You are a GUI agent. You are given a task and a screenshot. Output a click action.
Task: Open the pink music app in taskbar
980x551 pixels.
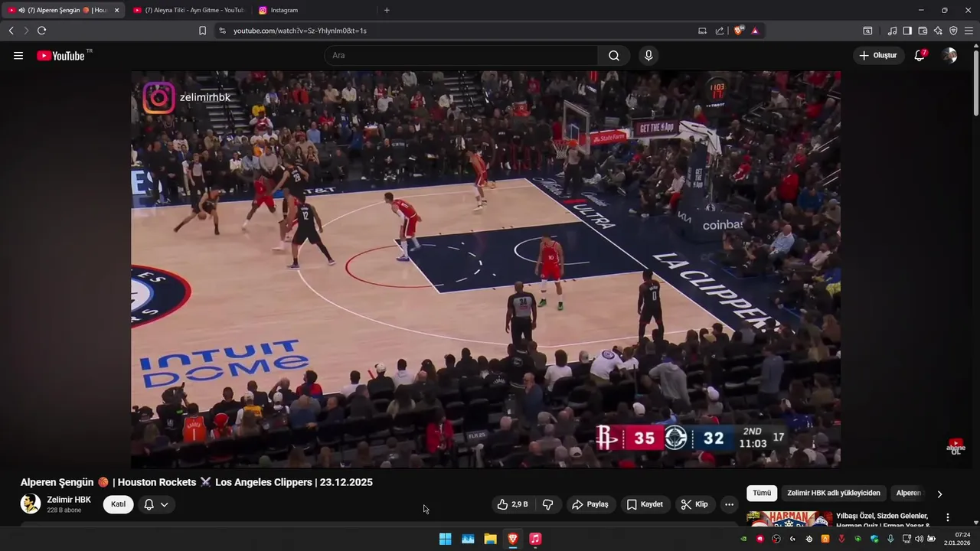pos(535,539)
